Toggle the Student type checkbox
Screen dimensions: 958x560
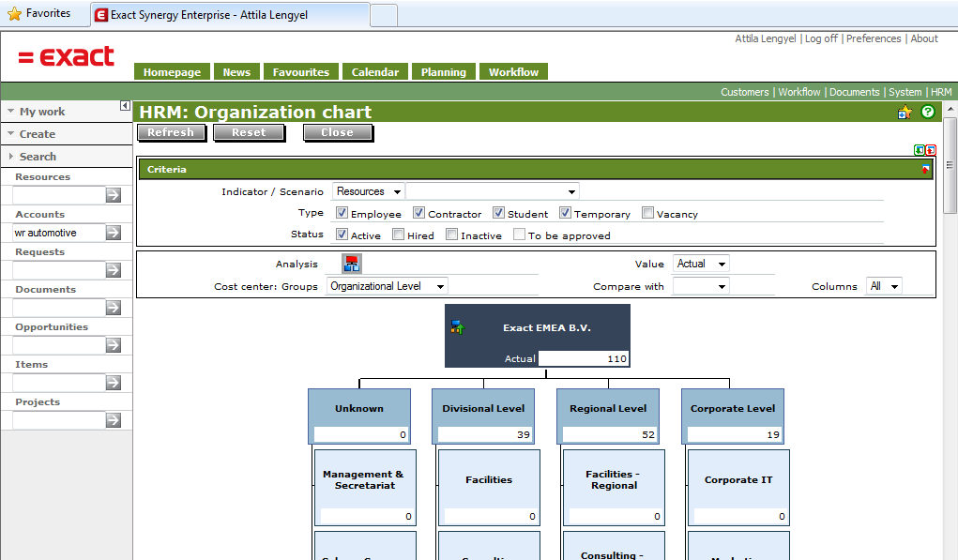coord(498,213)
